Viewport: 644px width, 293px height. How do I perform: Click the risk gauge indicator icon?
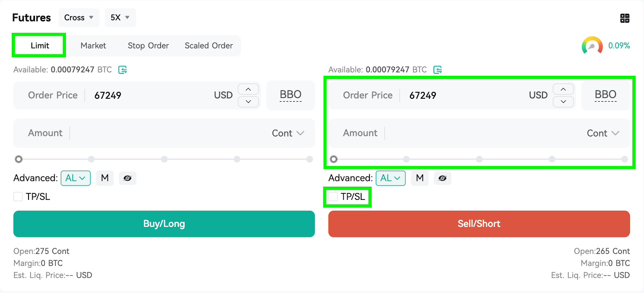(592, 46)
